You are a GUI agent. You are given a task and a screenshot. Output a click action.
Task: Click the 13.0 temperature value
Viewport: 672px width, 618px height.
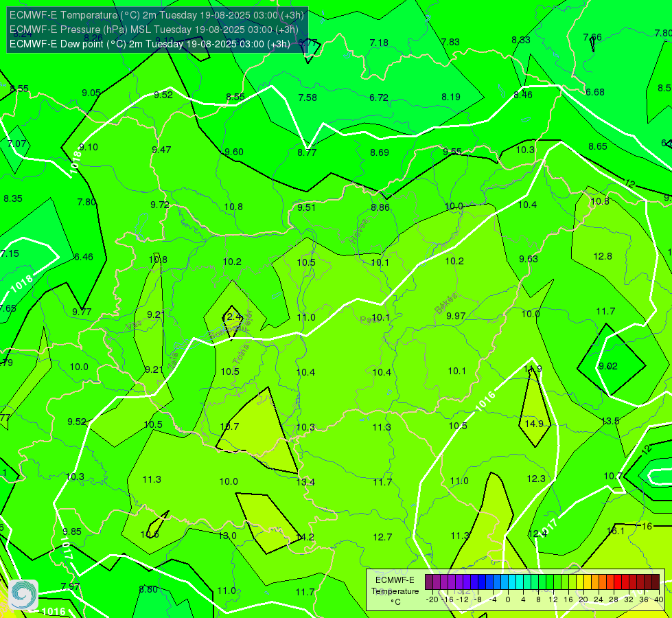(x=227, y=536)
